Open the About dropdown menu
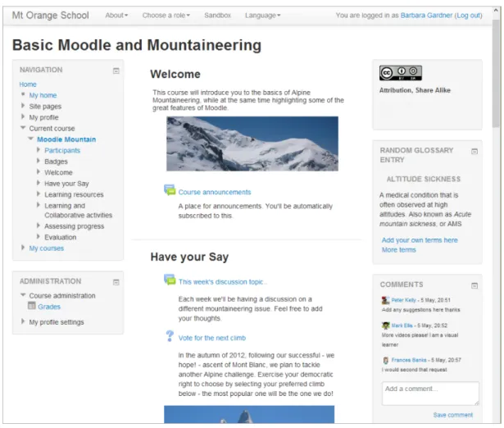 pos(116,15)
